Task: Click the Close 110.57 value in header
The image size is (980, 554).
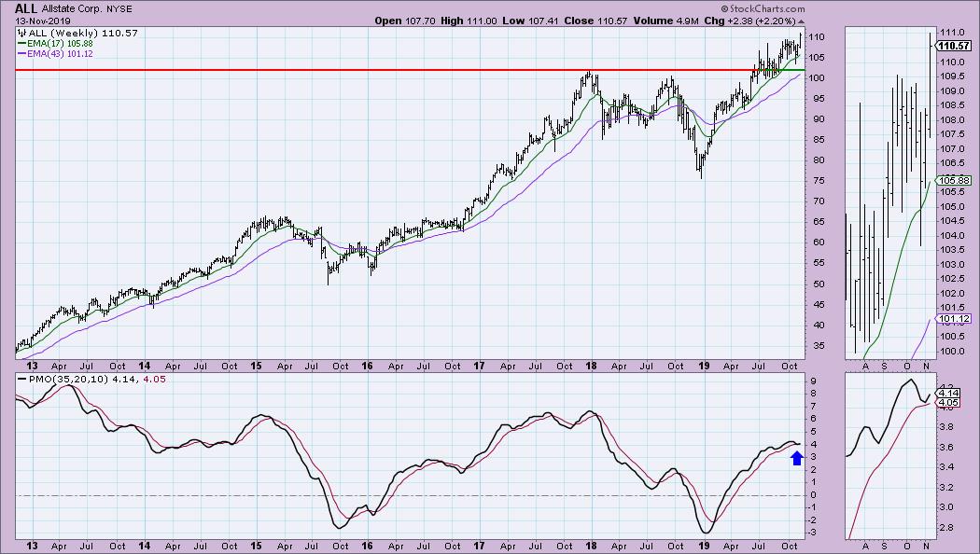Action: [595, 21]
